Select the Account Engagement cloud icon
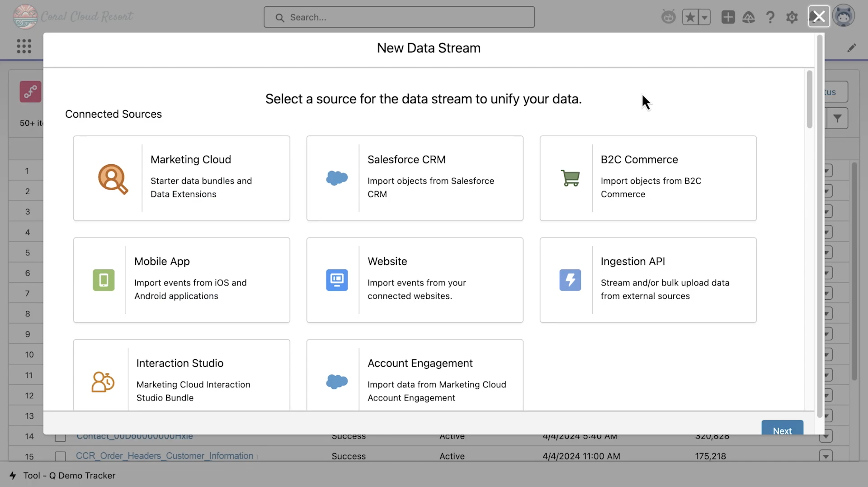868x487 pixels. click(337, 381)
